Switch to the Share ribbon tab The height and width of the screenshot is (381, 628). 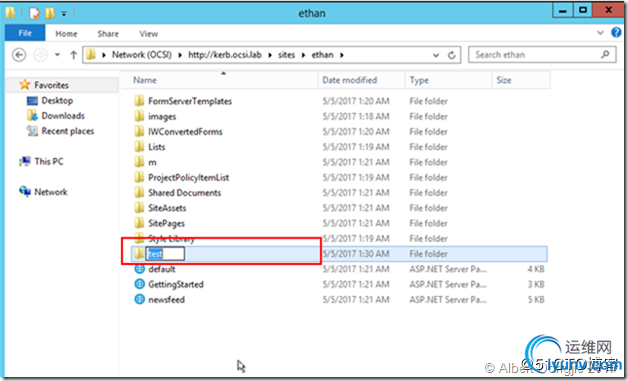pos(108,34)
